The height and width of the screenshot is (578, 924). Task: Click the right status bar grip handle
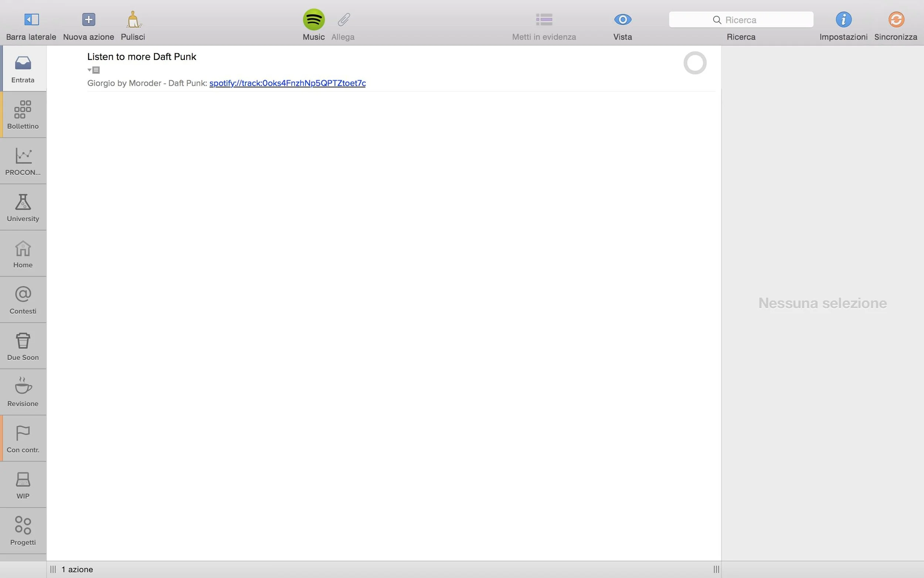[x=716, y=569]
